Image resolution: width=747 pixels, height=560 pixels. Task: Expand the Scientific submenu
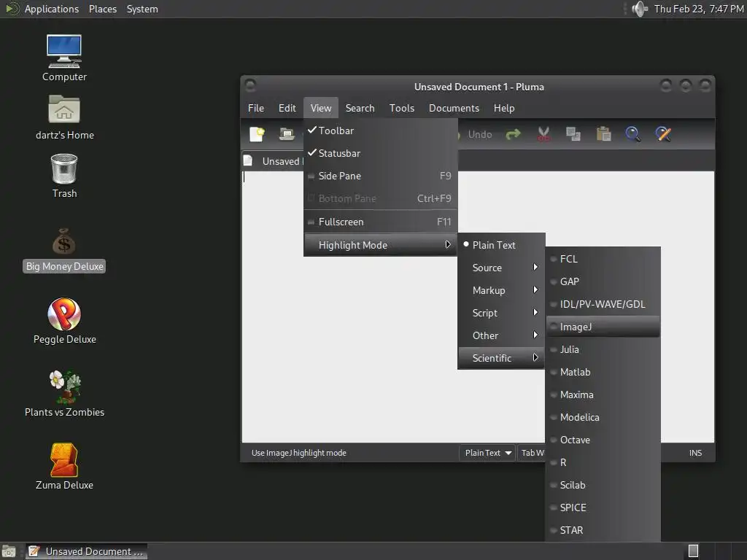(x=501, y=358)
